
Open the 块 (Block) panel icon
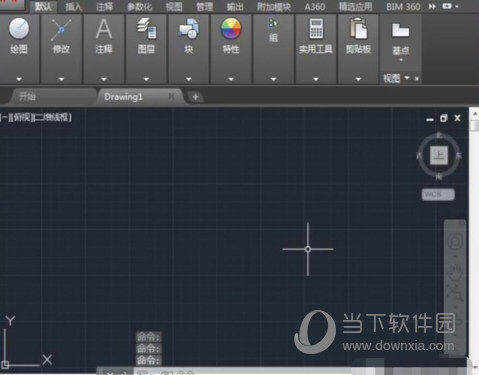[189, 29]
